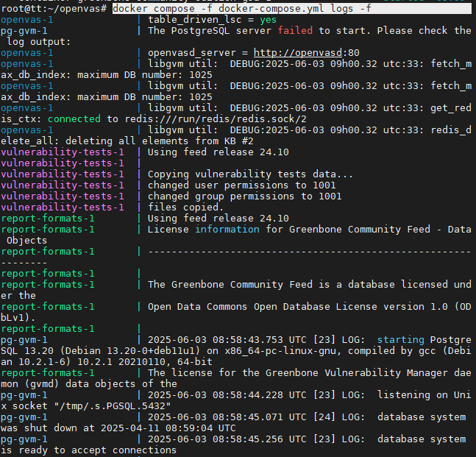This screenshot has width=476, height=457.
Task: Click 'changed group permissions to 1001'
Action: (244, 196)
